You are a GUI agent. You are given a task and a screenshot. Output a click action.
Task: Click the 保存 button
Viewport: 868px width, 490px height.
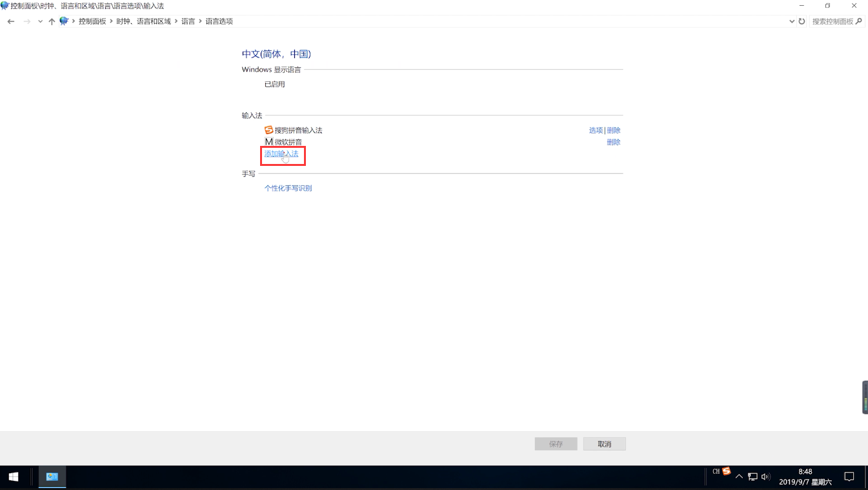[x=556, y=444]
